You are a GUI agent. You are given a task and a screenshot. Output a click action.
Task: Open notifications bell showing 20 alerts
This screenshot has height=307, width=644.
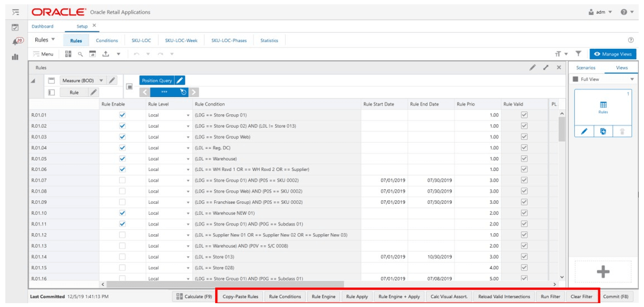coord(17,42)
